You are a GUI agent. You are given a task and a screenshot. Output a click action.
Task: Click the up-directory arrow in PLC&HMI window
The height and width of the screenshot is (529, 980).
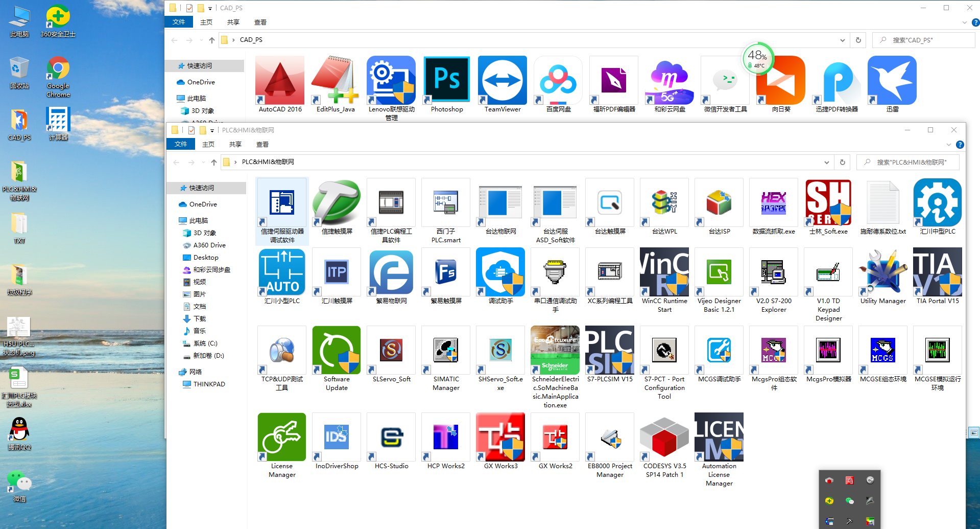(214, 163)
